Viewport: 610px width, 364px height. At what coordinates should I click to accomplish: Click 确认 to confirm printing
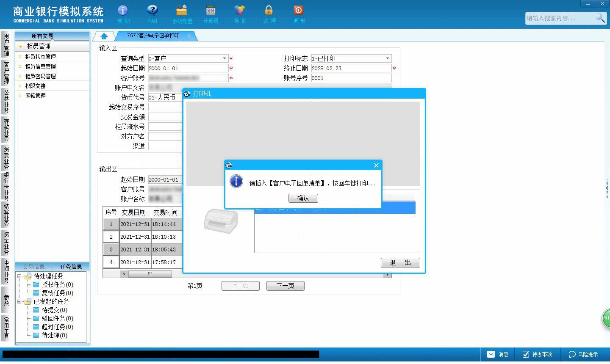[x=303, y=198]
